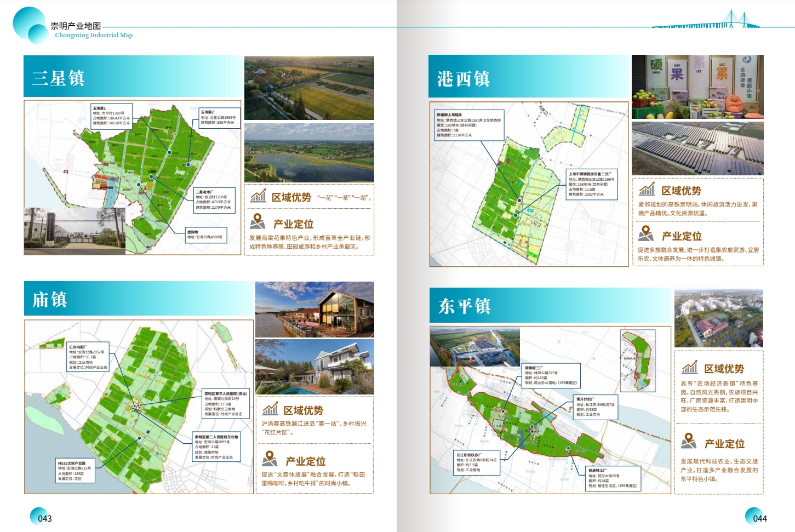Open the riverside glass house photo in 庙镇
The image size is (795, 532).
[314, 310]
